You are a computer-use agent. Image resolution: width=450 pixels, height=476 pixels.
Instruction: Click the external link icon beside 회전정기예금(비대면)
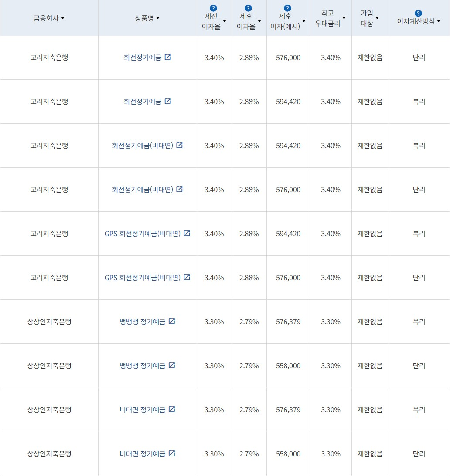click(x=179, y=146)
